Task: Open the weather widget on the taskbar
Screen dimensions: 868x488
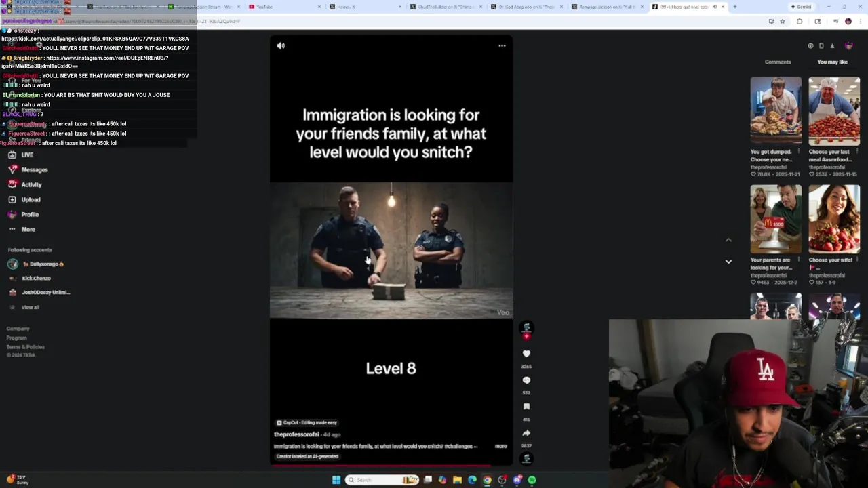Action: [x=18, y=479]
